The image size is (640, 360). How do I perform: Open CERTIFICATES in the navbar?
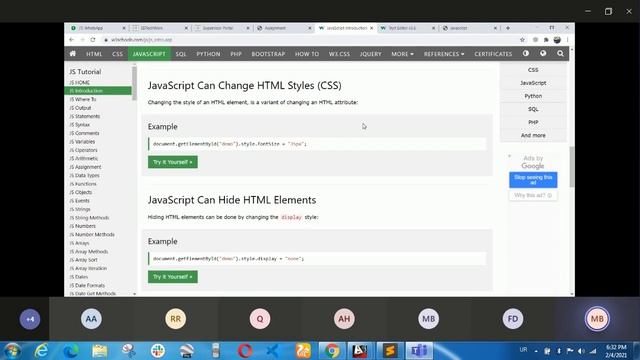(x=493, y=54)
